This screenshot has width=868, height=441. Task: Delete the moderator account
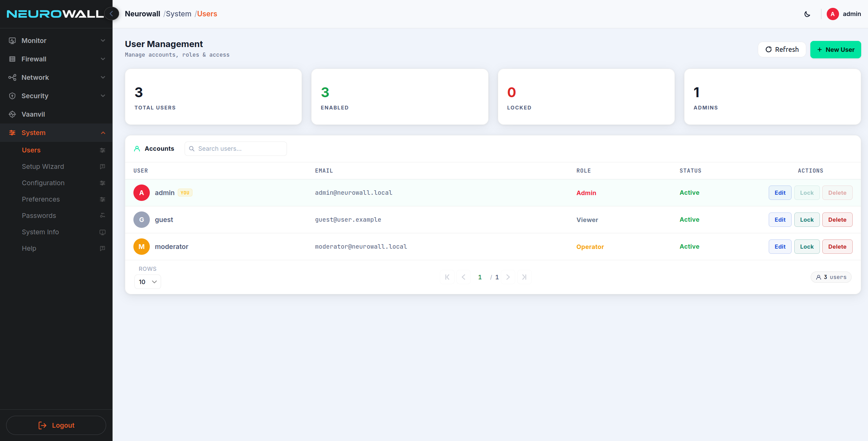point(837,247)
